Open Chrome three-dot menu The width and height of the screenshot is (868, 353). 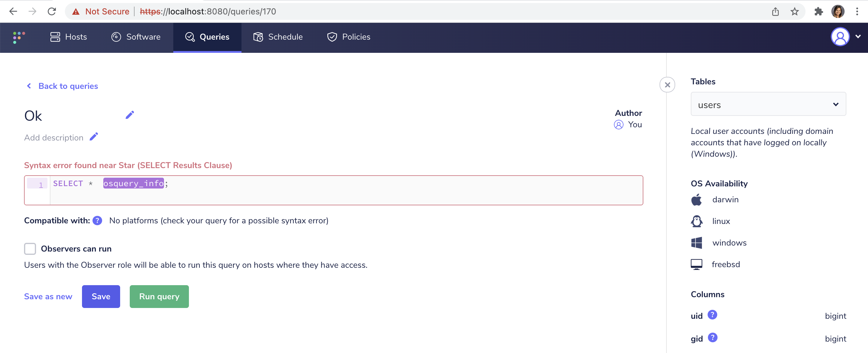coord(857,11)
